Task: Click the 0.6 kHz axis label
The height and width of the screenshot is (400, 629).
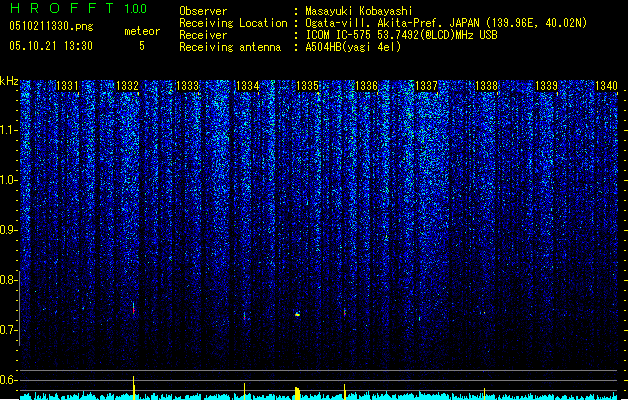Action: click(x=8, y=380)
